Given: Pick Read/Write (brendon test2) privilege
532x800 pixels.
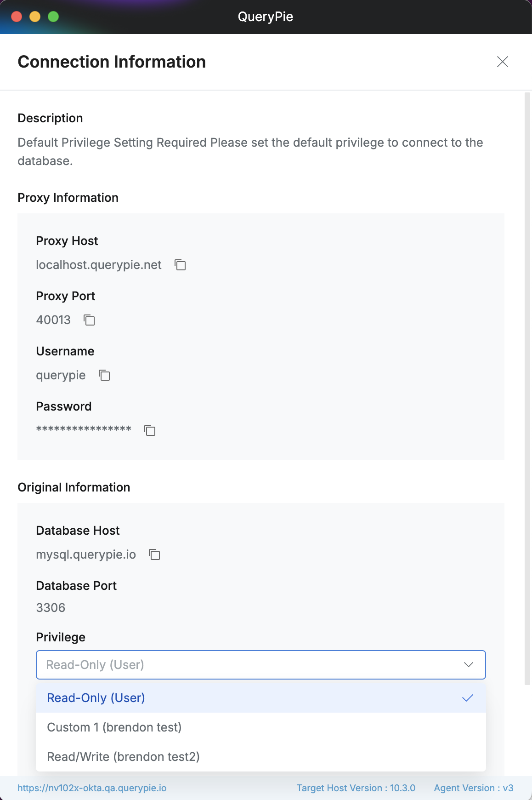Looking at the screenshot, I should point(123,757).
